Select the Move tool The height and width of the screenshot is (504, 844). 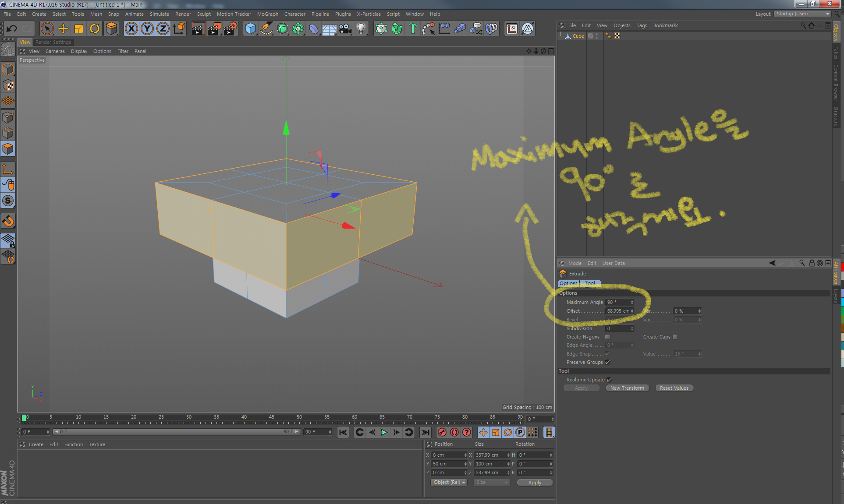(63, 29)
